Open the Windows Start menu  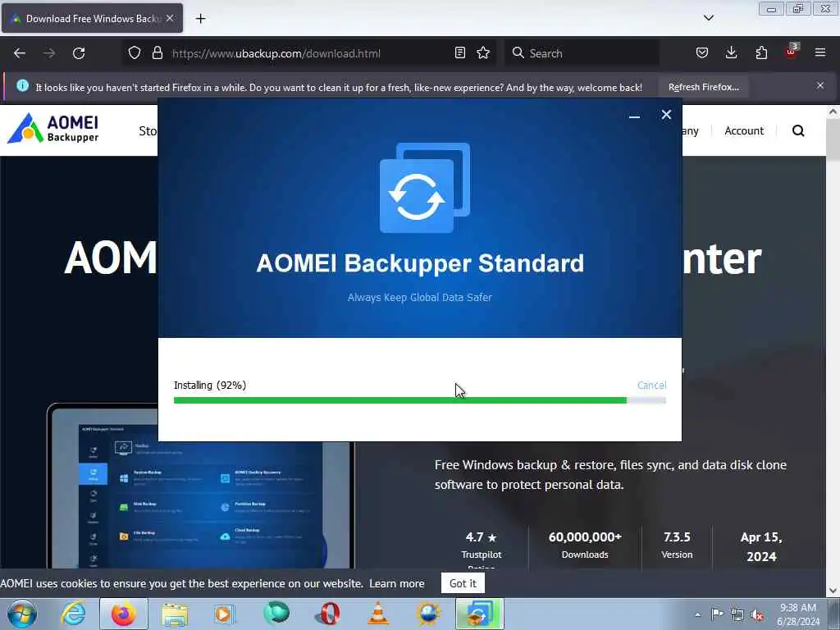[22, 614]
